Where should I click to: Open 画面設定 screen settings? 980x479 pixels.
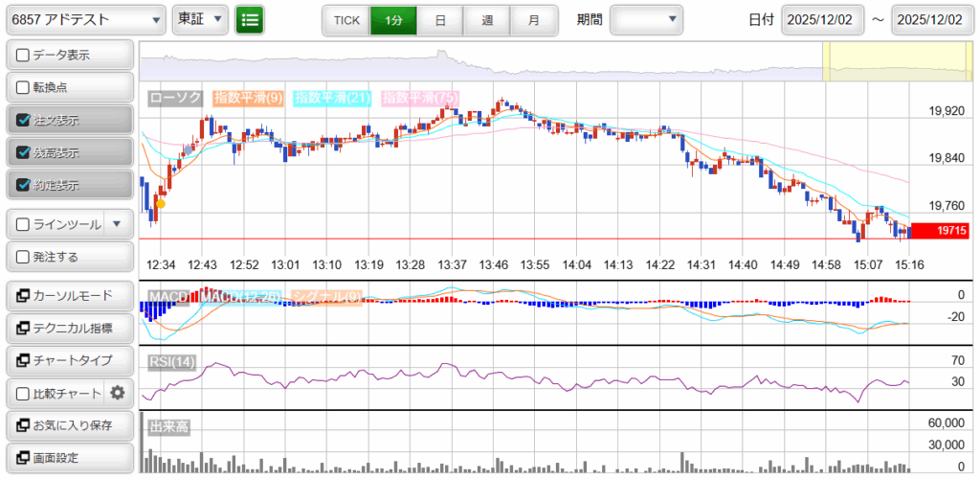(69, 458)
